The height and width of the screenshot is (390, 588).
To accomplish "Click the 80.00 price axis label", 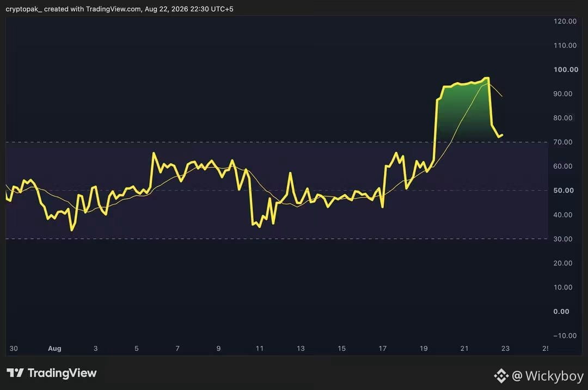I will [563, 118].
